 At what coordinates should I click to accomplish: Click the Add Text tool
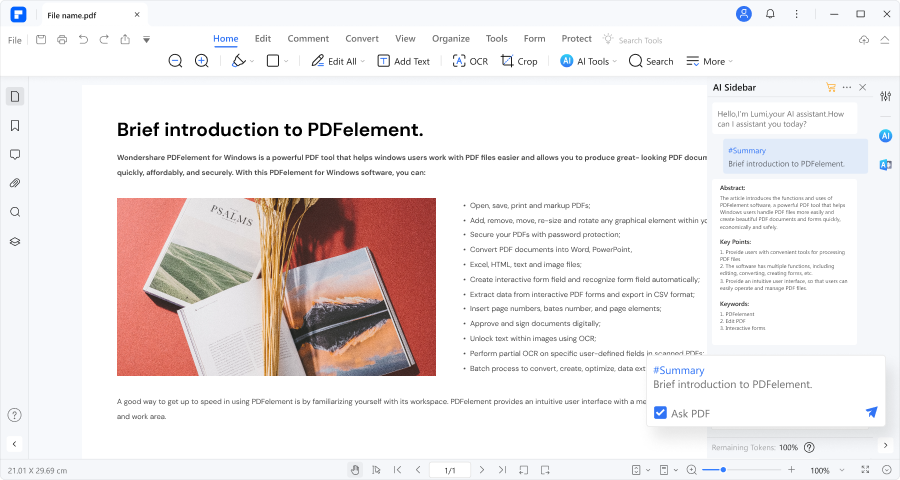[404, 61]
